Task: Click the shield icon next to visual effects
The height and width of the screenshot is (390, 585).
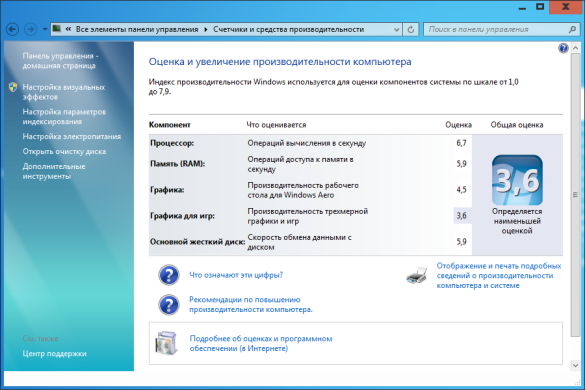Action: click(13, 87)
